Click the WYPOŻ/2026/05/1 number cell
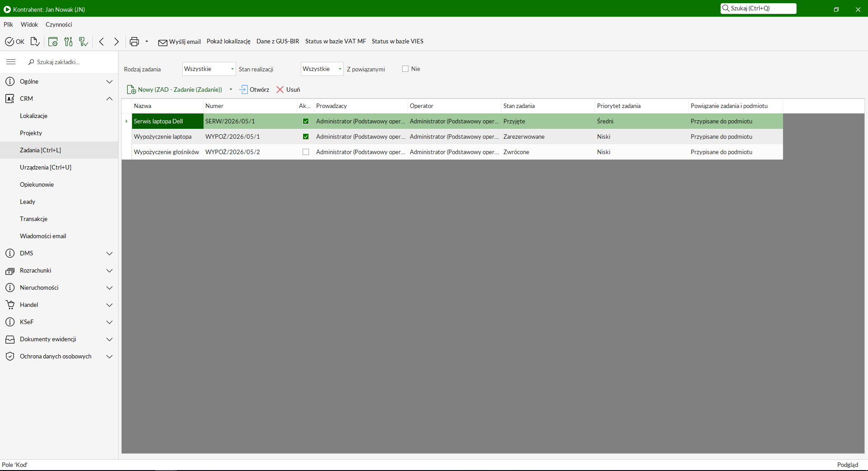Viewport: 868px width, 471px height. pyautogui.click(x=250, y=137)
